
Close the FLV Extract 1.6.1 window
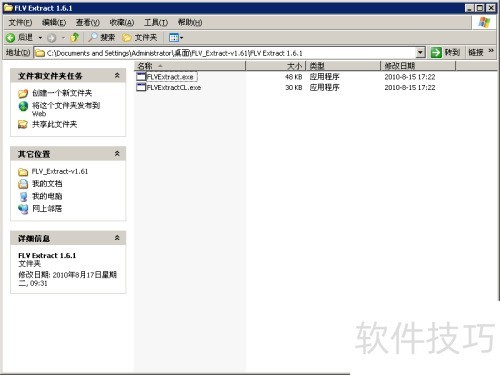coord(491,8)
